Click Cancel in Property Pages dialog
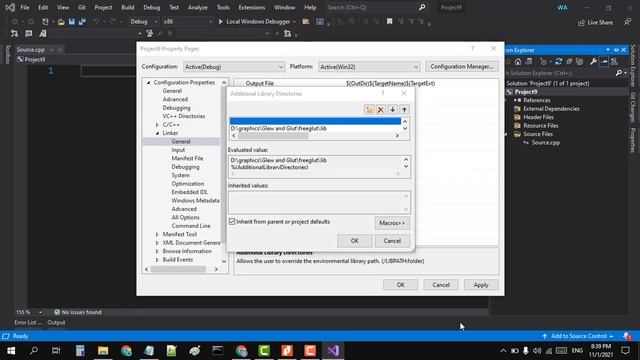 pyautogui.click(x=441, y=285)
